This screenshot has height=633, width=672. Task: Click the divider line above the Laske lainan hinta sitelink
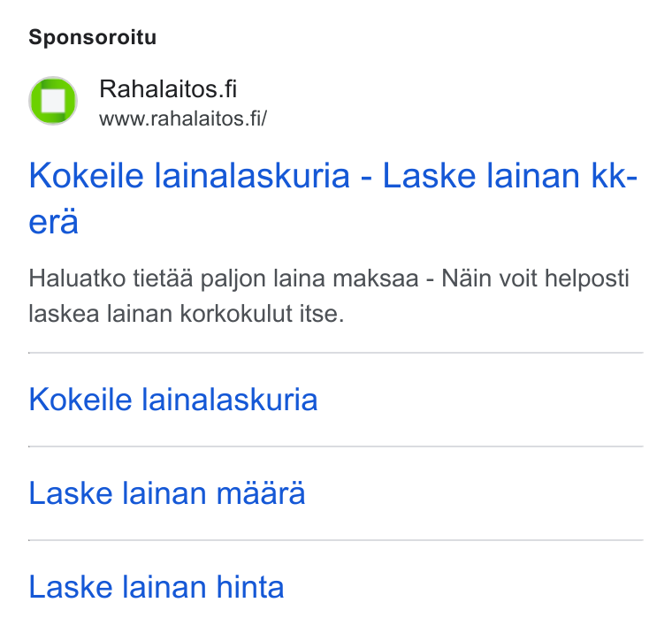(x=336, y=540)
